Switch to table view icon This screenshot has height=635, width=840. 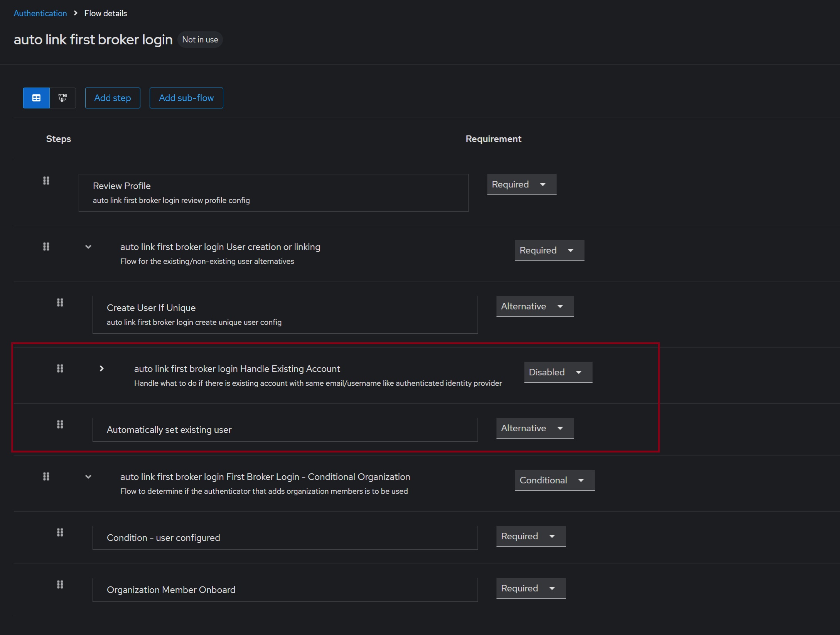[36, 98]
